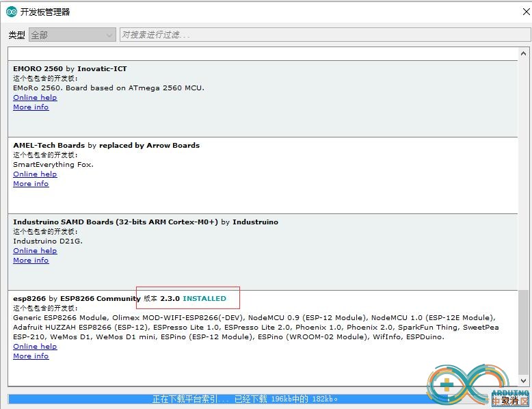Click the SmartEverything Fox board description
The height and width of the screenshot is (409, 532).
(53, 165)
